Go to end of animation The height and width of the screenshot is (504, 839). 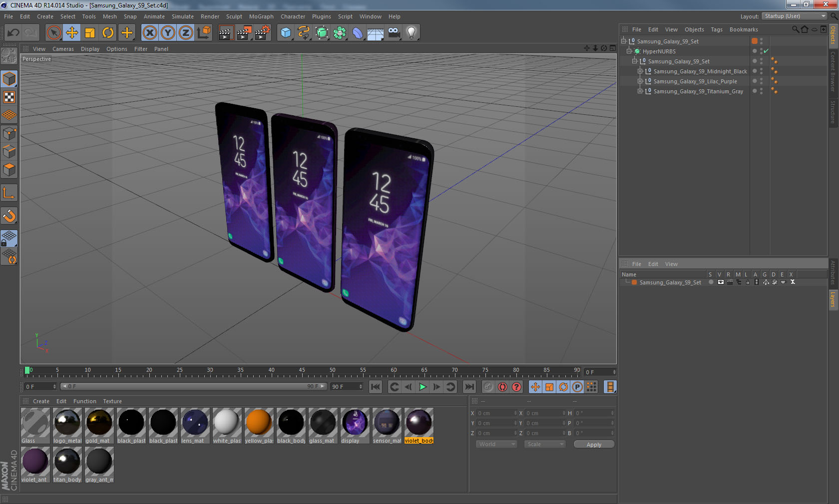coord(469,387)
